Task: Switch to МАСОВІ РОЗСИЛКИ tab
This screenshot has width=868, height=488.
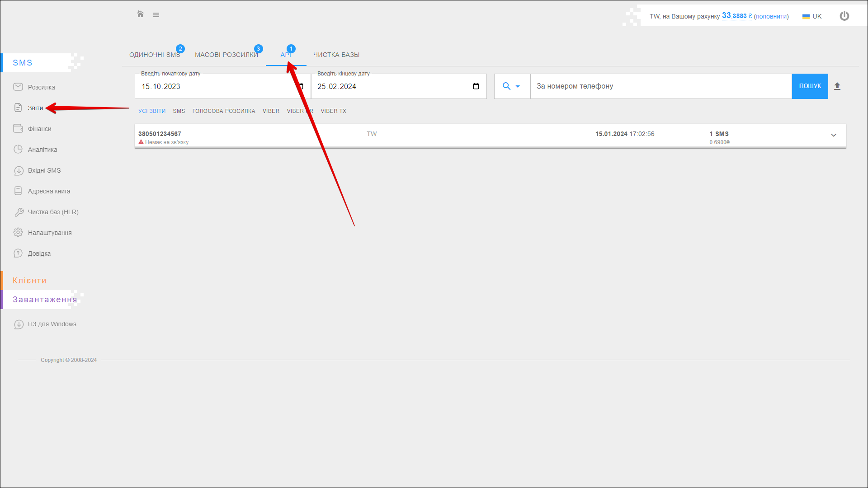Action: [x=226, y=55]
